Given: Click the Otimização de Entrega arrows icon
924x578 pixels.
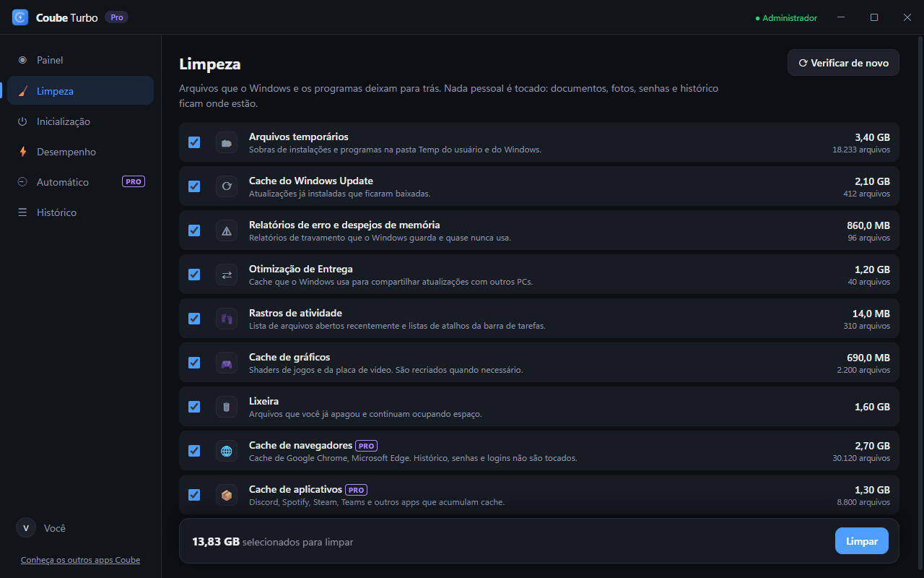Looking at the screenshot, I should pyautogui.click(x=227, y=275).
